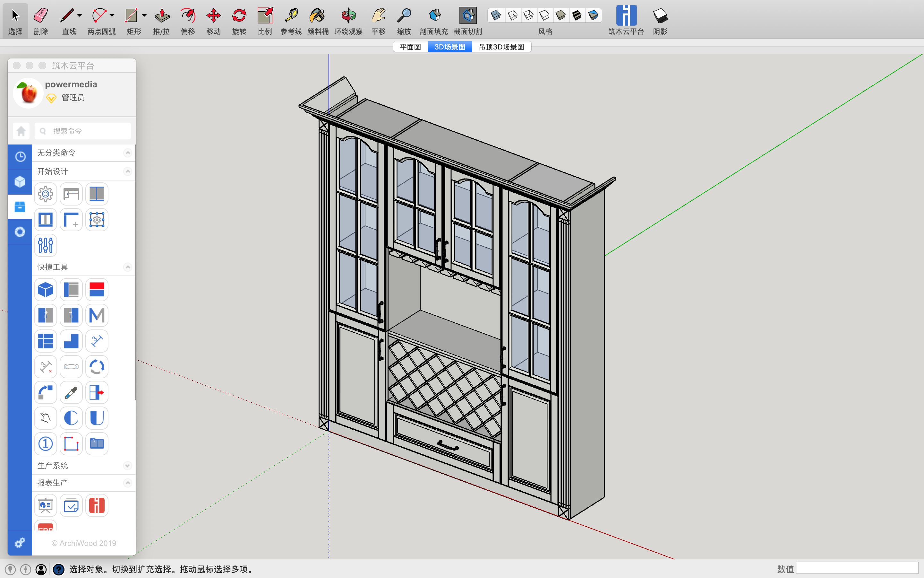Click the M letter quick tool
924x578 pixels.
[97, 315]
